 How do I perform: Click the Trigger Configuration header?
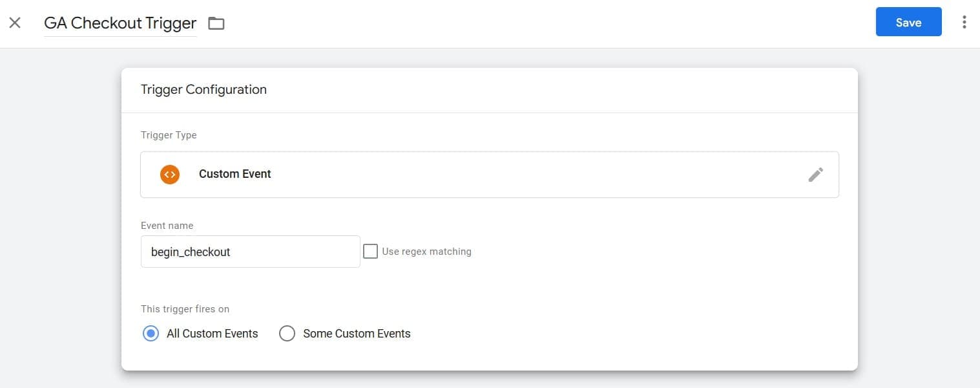pyautogui.click(x=203, y=89)
